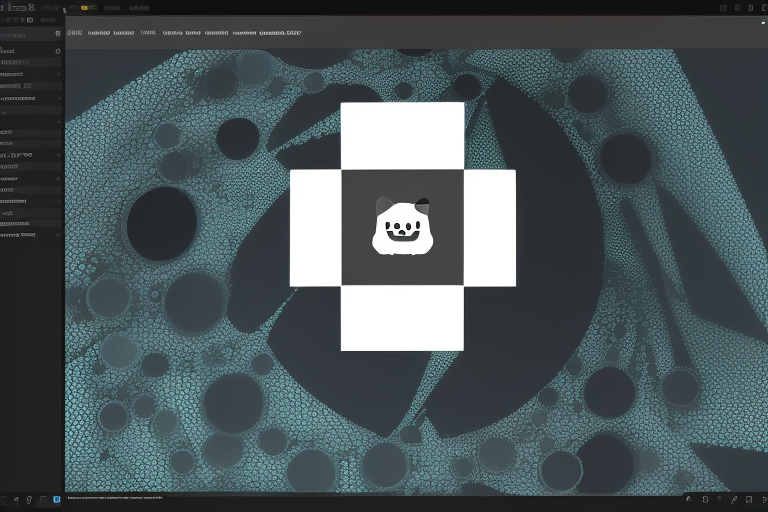Click the first icon in the top-right title bar group
Image resolution: width=768 pixels, height=512 pixels.
pos(723,7)
